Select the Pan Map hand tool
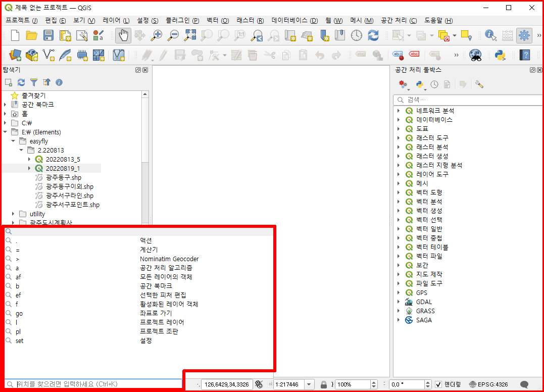544x392 pixels. pos(123,35)
